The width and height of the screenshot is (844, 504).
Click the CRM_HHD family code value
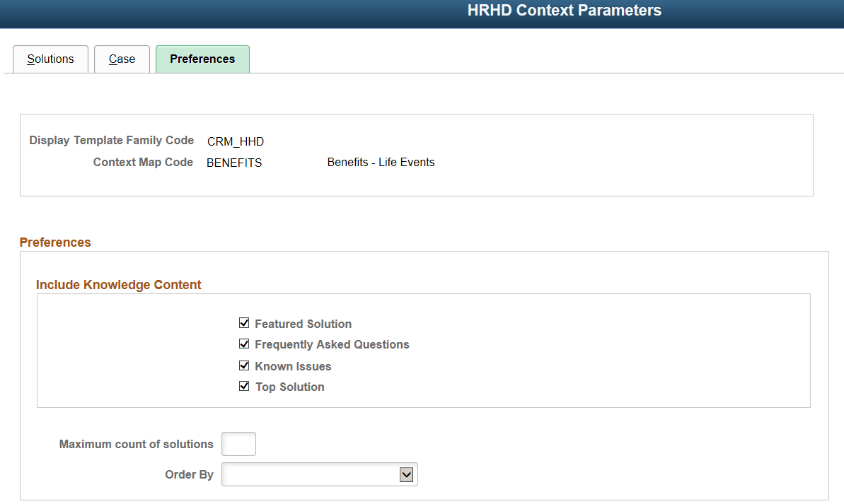pos(235,141)
